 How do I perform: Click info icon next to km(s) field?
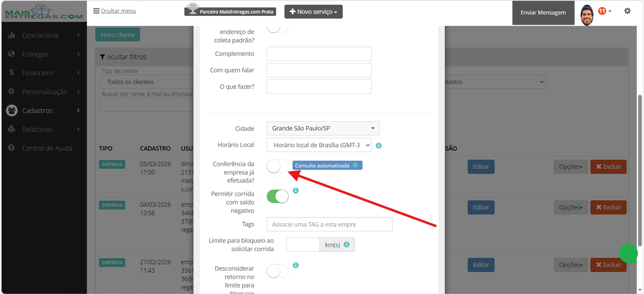click(347, 245)
